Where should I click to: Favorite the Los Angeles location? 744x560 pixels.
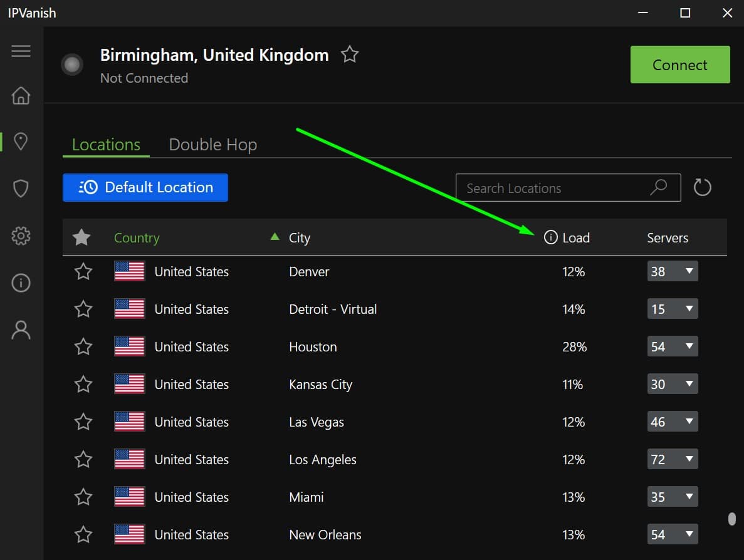pos(83,460)
